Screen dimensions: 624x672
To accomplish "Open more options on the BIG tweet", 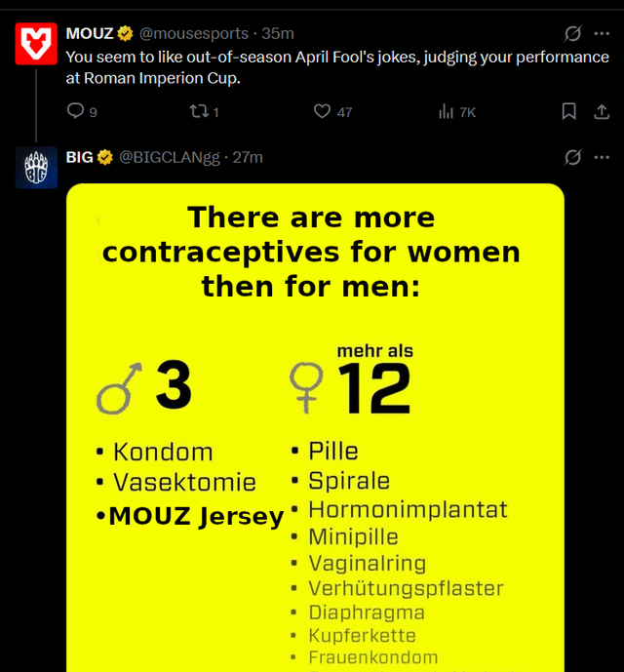I will coord(602,157).
